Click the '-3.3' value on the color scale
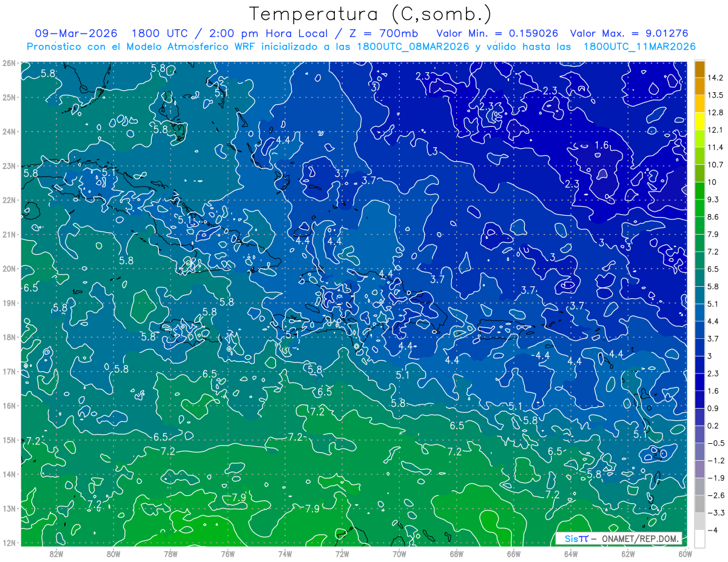Screen dimensions: 728x562 (x=715, y=512)
